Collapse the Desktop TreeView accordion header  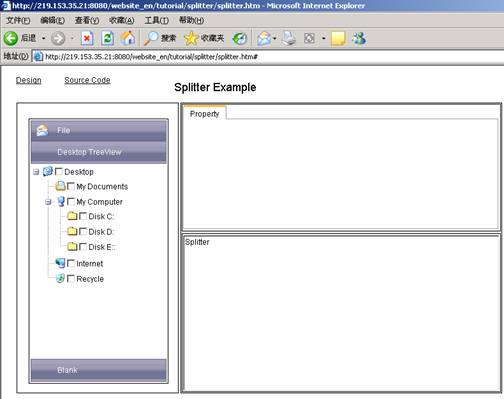tap(99, 152)
